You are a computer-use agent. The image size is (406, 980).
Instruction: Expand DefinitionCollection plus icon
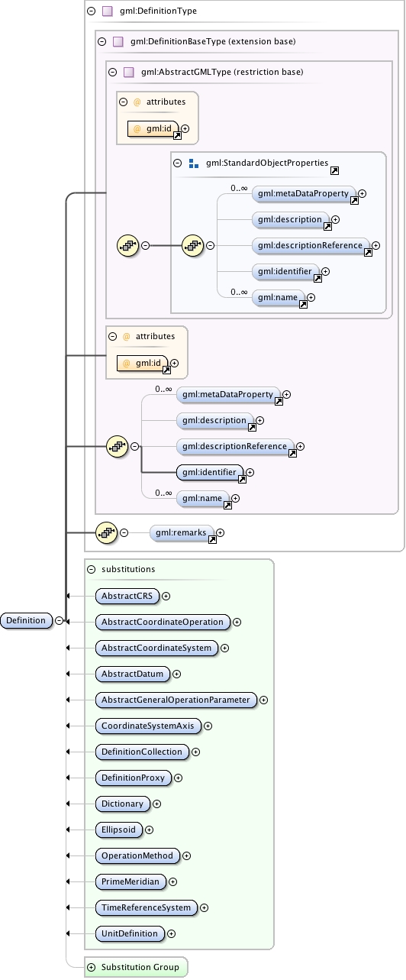pyautogui.click(x=195, y=752)
